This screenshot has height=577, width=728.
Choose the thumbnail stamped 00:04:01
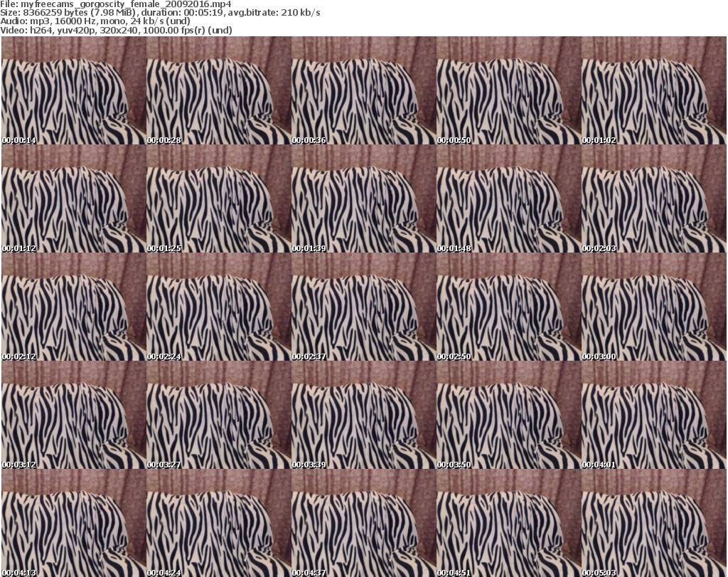(654, 415)
